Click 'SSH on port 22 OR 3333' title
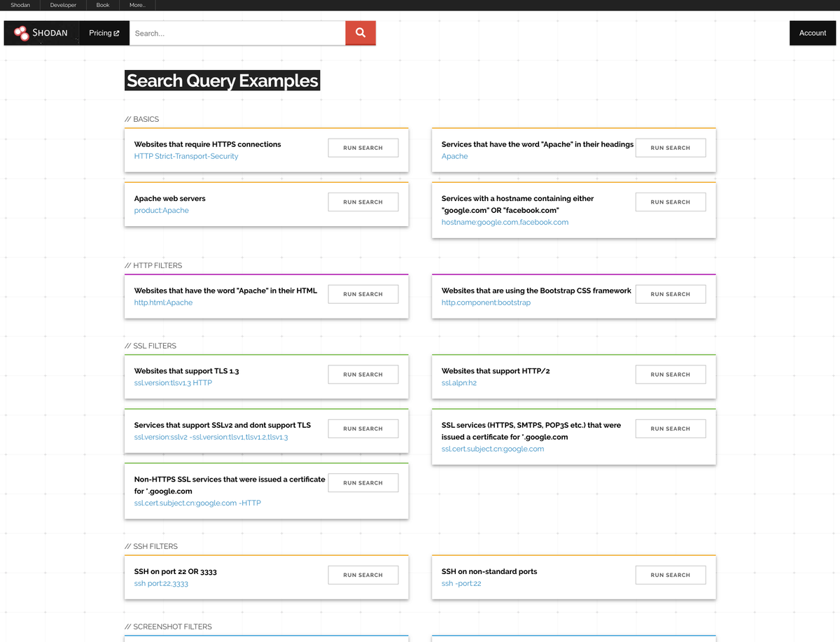 pyautogui.click(x=176, y=571)
